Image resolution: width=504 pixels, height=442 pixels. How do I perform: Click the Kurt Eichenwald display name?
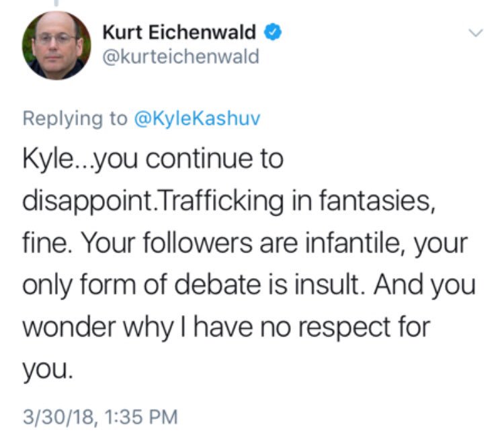click(x=179, y=32)
